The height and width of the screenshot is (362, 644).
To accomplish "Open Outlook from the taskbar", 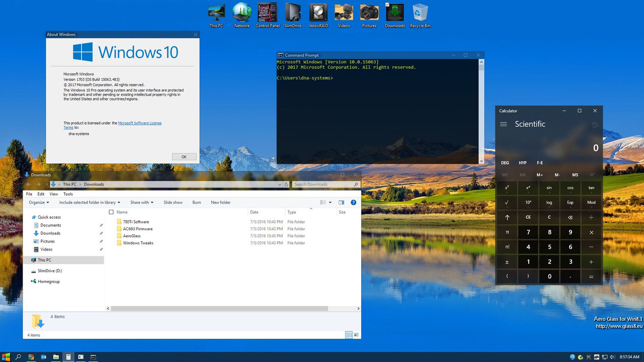I will tap(44, 357).
